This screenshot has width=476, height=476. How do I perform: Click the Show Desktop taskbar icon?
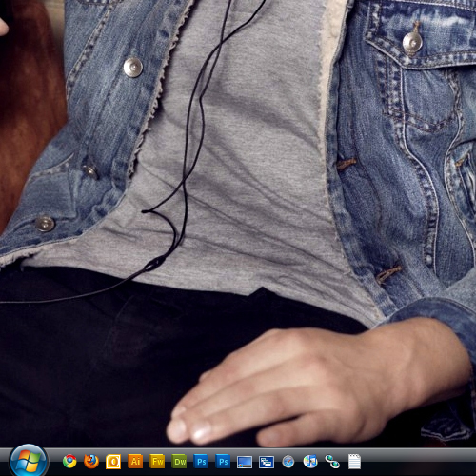245,462
